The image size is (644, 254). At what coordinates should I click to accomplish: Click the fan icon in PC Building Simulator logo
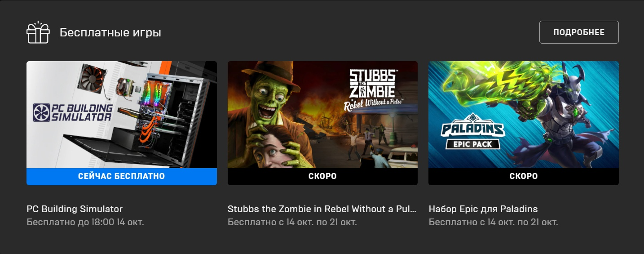[x=40, y=112]
